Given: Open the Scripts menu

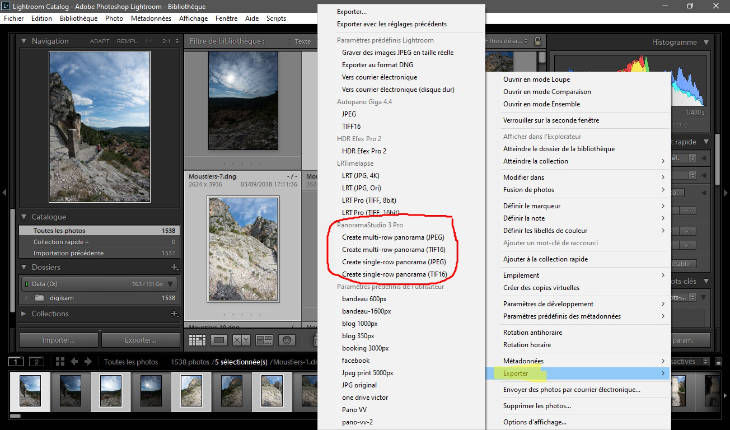Looking at the screenshot, I should (276, 19).
